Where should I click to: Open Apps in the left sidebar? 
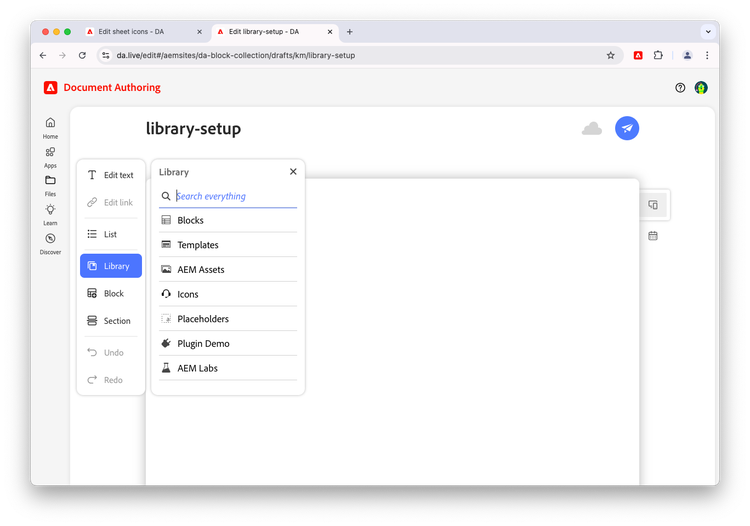pyautogui.click(x=50, y=157)
